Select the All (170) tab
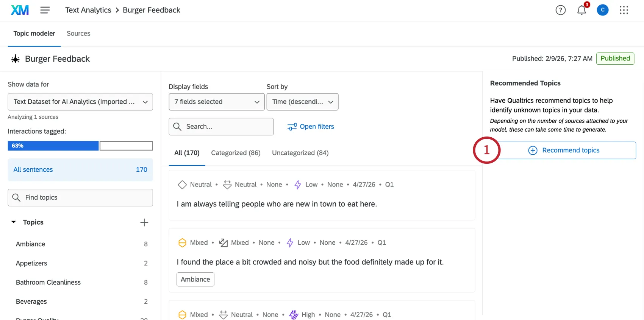Image resolution: width=644 pixels, height=320 pixels. (187, 153)
